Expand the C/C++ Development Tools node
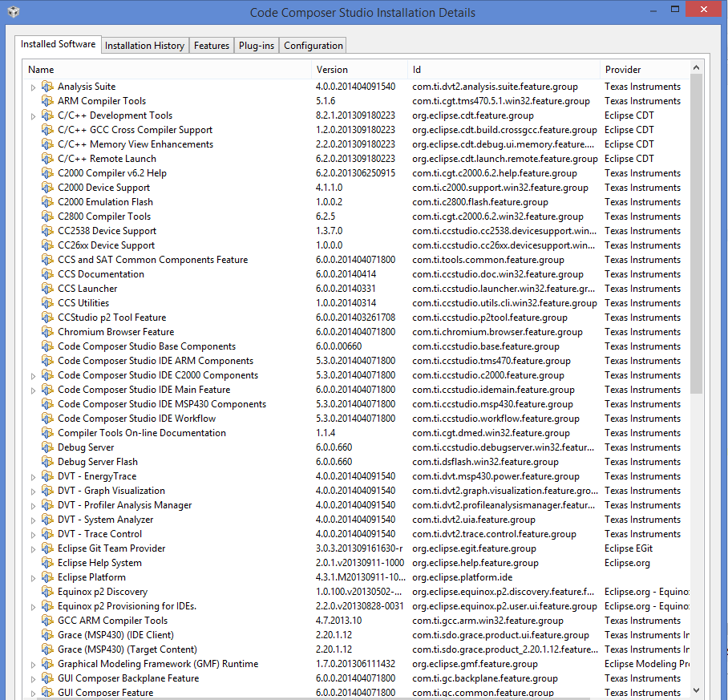Image resolution: width=728 pixels, height=700 pixels. [x=33, y=116]
